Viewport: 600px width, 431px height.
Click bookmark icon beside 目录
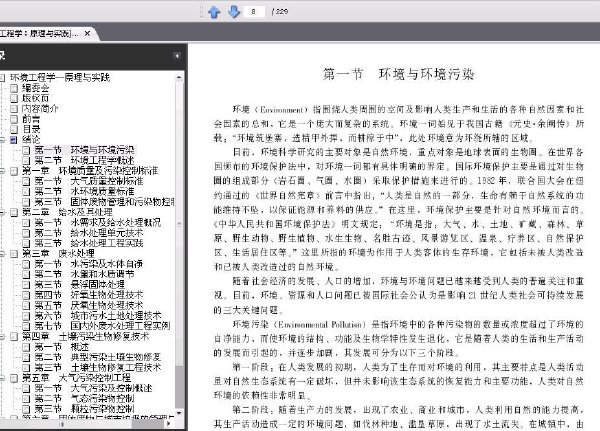[14, 129]
